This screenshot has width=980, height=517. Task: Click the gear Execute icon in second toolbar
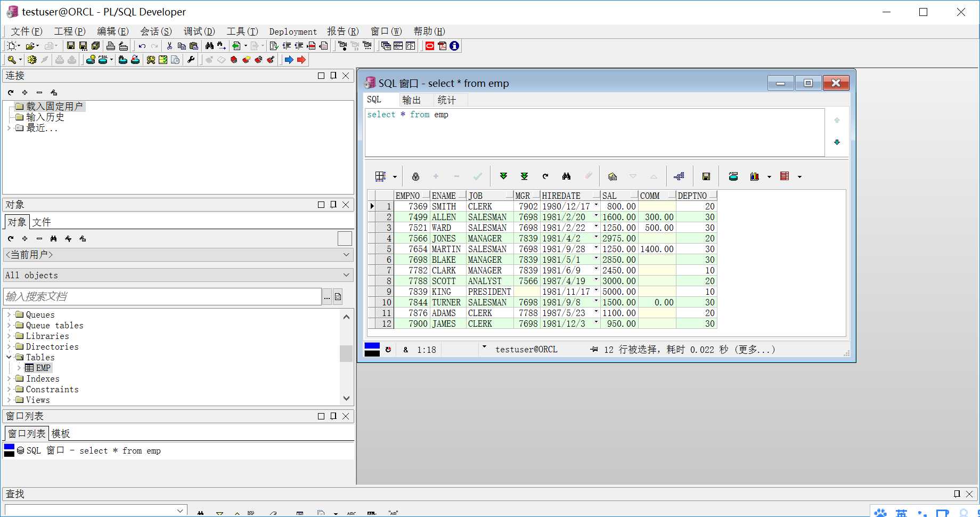tap(32, 60)
